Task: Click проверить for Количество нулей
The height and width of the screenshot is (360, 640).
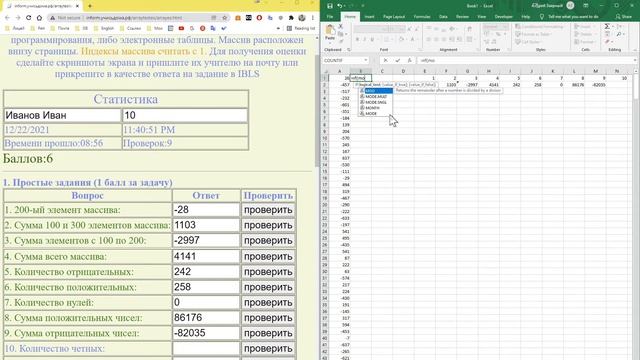Action: tap(268, 302)
